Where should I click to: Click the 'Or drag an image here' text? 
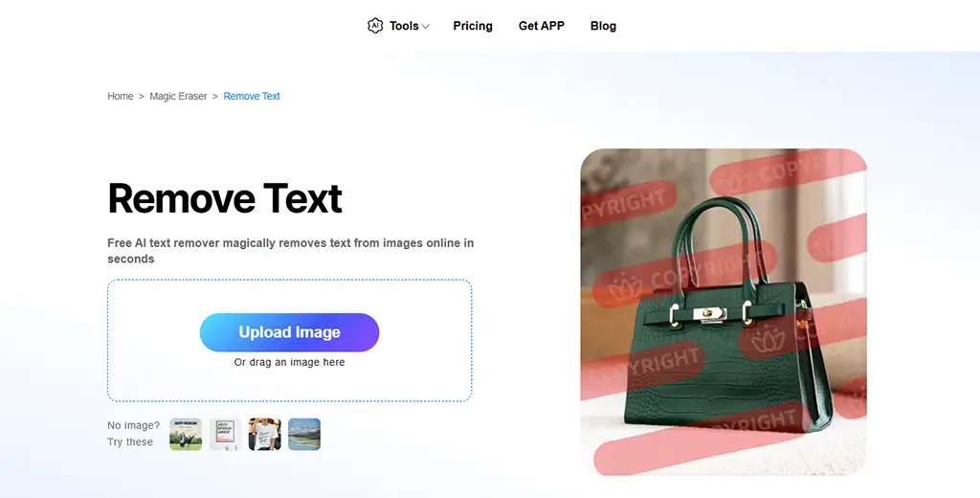pos(289,362)
